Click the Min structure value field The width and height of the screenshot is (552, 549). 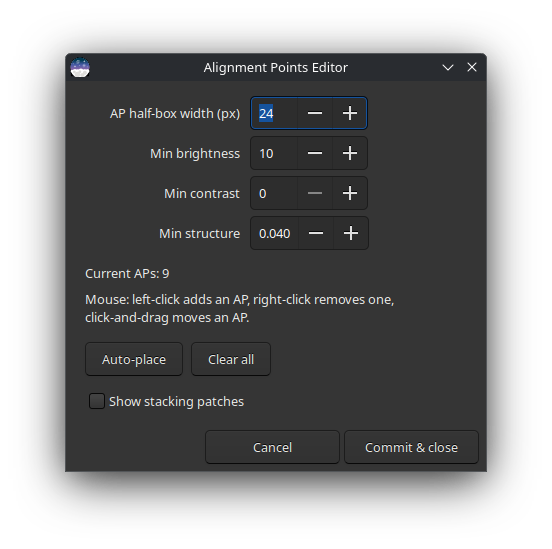(x=275, y=233)
